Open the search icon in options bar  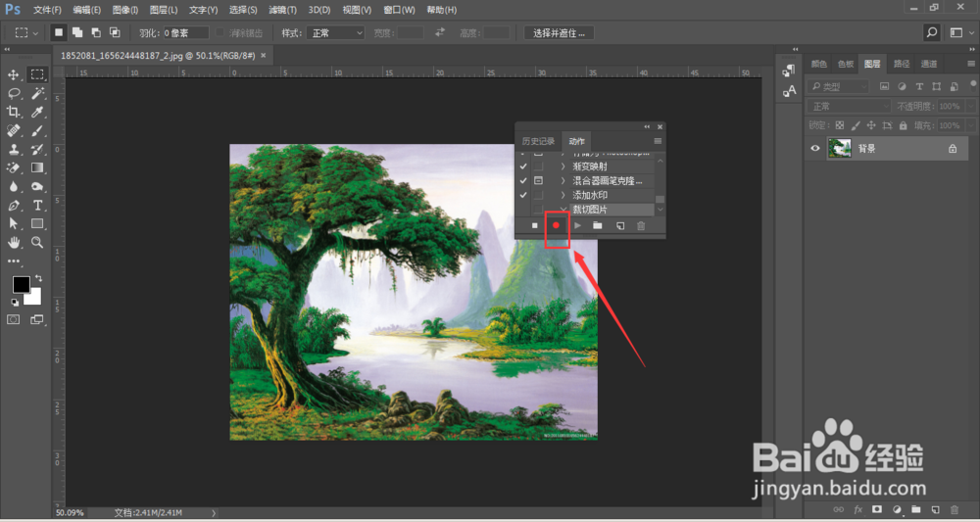(932, 32)
